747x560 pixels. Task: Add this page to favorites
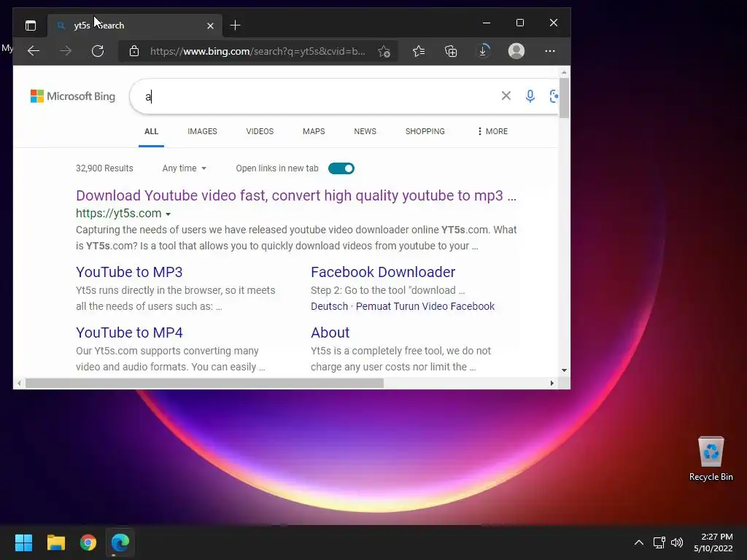(384, 51)
